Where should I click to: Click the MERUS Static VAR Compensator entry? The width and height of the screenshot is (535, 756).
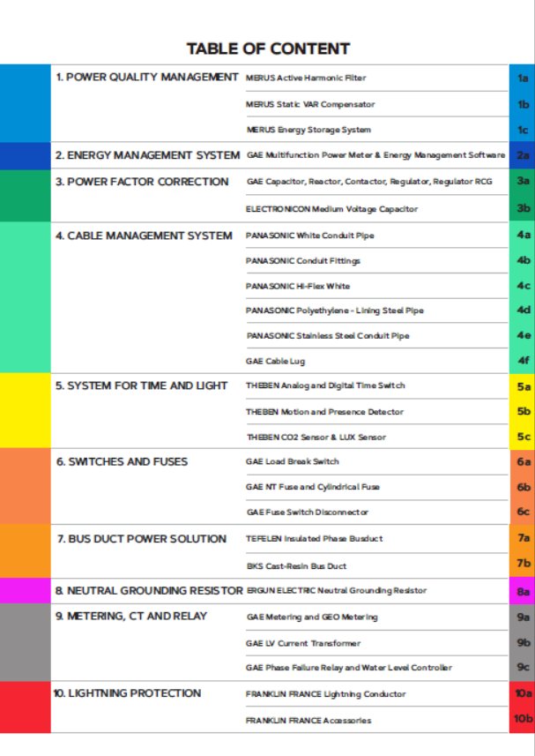pos(310,104)
